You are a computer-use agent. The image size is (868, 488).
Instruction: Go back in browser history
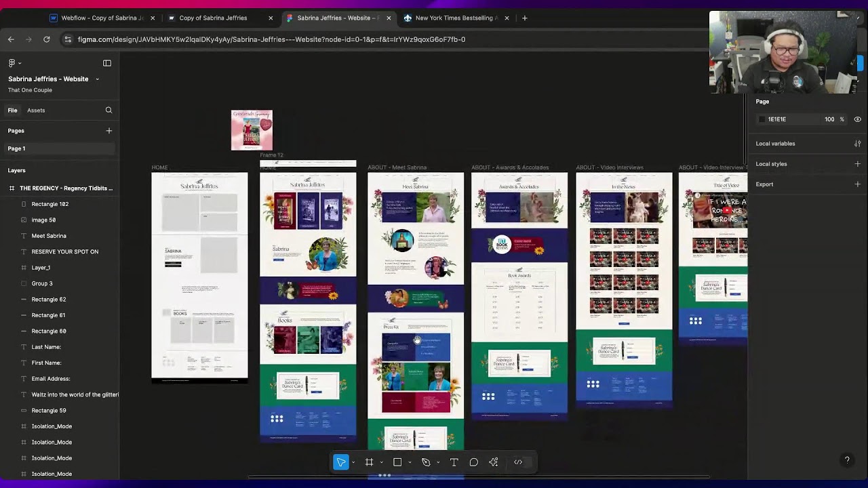point(11,39)
